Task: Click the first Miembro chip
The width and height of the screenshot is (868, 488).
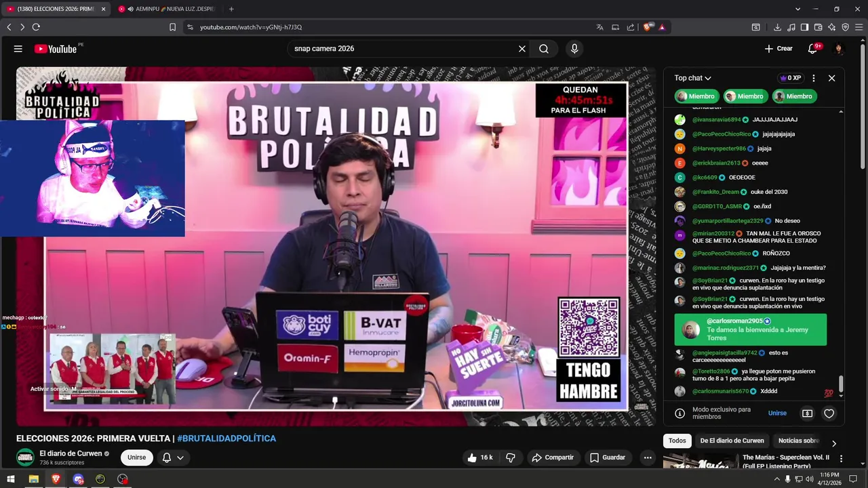Action: [x=696, y=96]
